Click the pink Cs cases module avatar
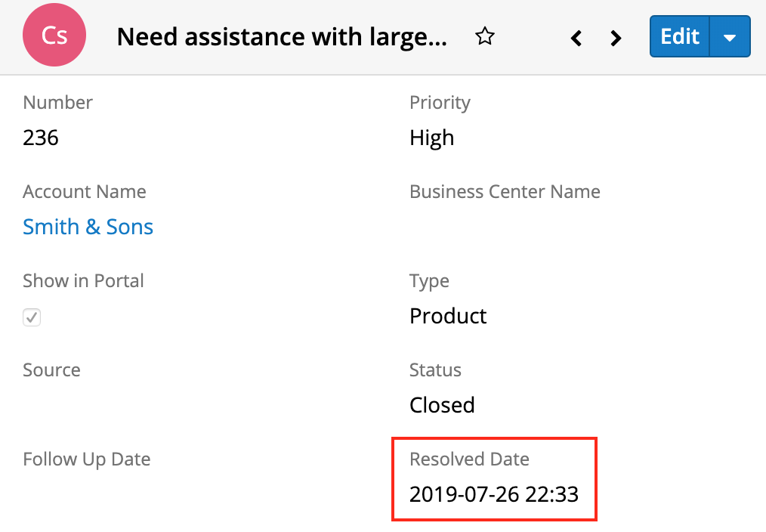The height and width of the screenshot is (532, 766). [x=54, y=36]
